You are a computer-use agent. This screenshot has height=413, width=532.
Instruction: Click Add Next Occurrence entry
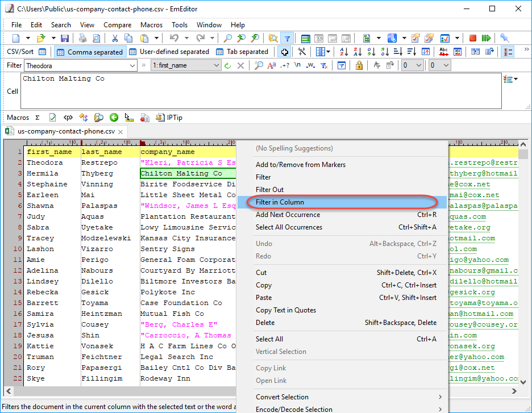(x=342, y=215)
